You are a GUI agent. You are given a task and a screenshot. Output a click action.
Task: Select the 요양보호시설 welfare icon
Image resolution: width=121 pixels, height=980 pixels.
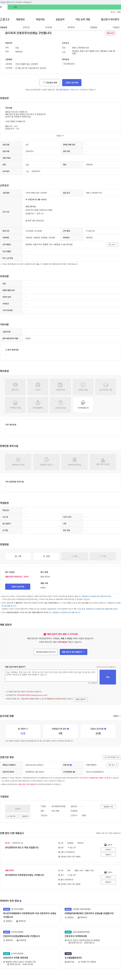click(60, 405)
